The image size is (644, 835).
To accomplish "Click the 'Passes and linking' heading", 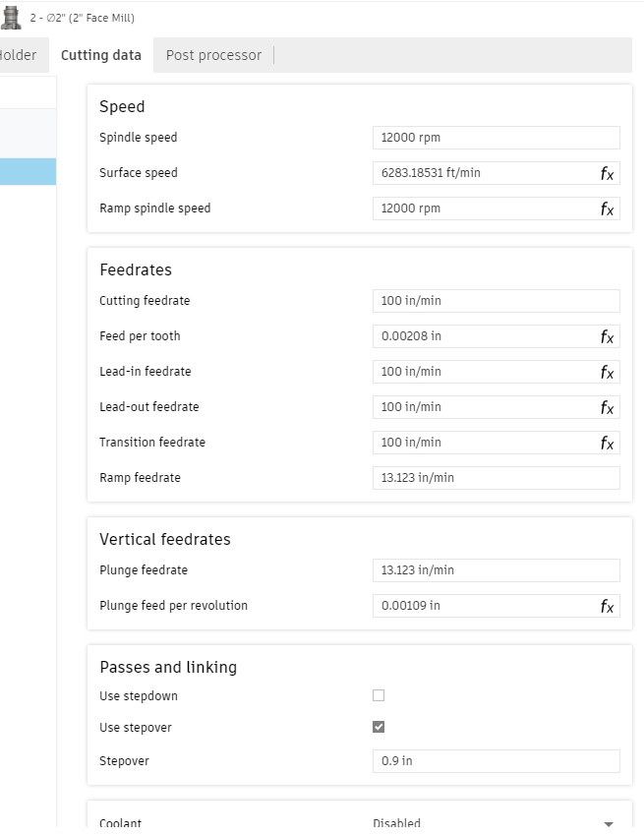I will click(x=168, y=667).
